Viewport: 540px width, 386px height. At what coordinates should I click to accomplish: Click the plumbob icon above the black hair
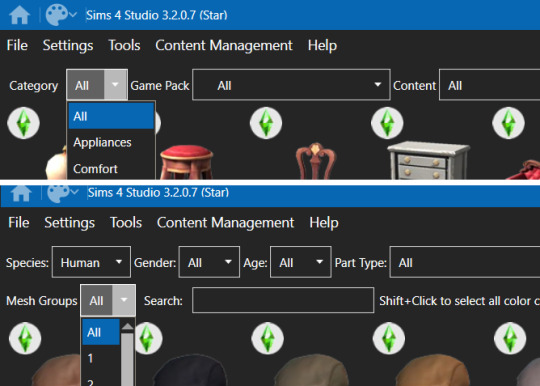148,338
